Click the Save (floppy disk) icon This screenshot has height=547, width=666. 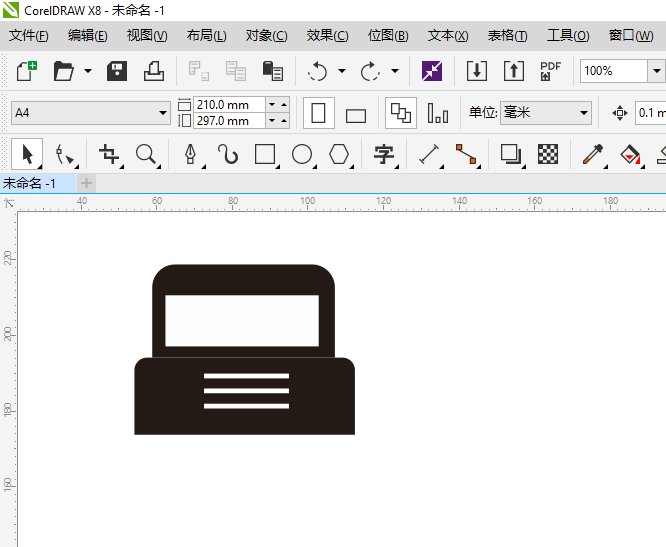[x=117, y=71]
